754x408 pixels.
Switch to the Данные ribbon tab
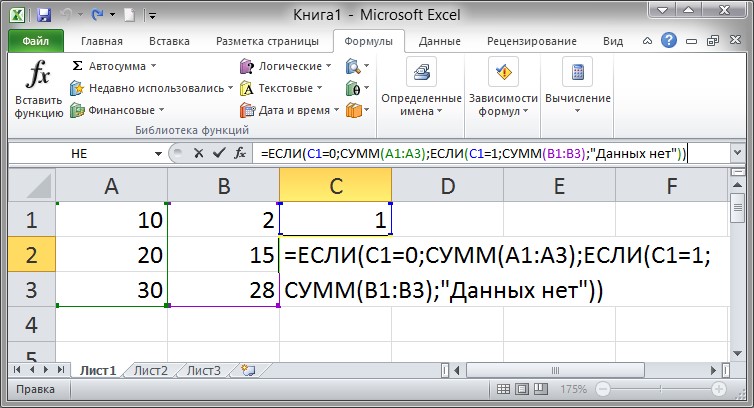[x=439, y=42]
